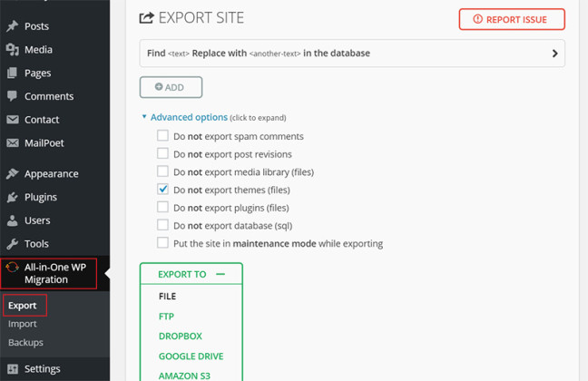Click the Media icon in sidebar
This screenshot has width=588, height=381.
13,50
